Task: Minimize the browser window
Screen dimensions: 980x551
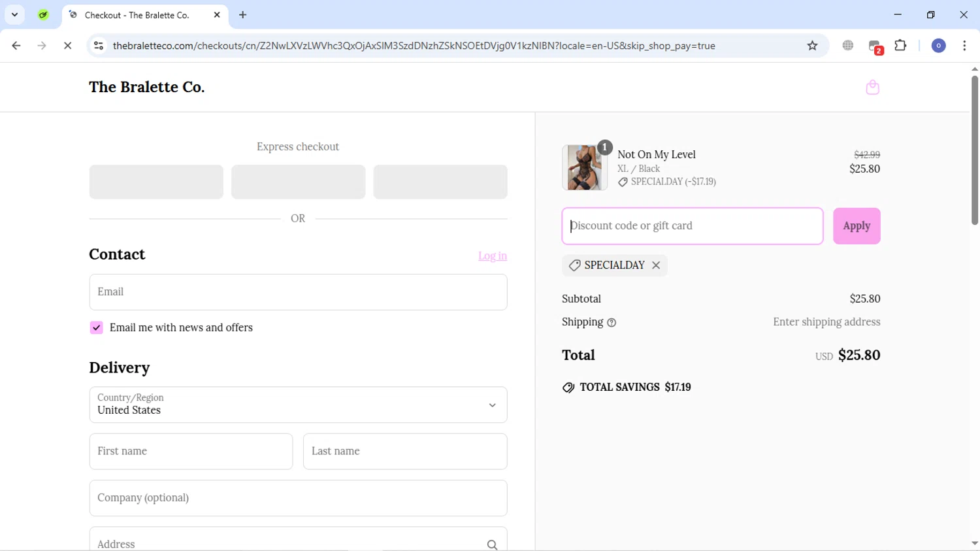Action: tap(898, 14)
